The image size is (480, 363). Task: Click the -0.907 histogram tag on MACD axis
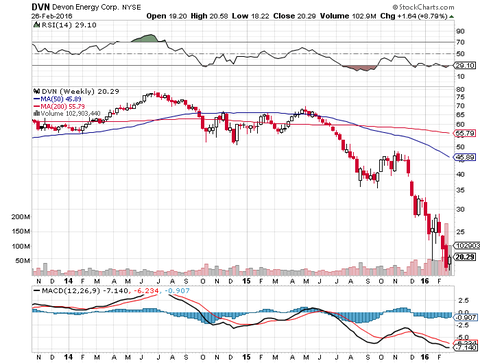(x=465, y=317)
